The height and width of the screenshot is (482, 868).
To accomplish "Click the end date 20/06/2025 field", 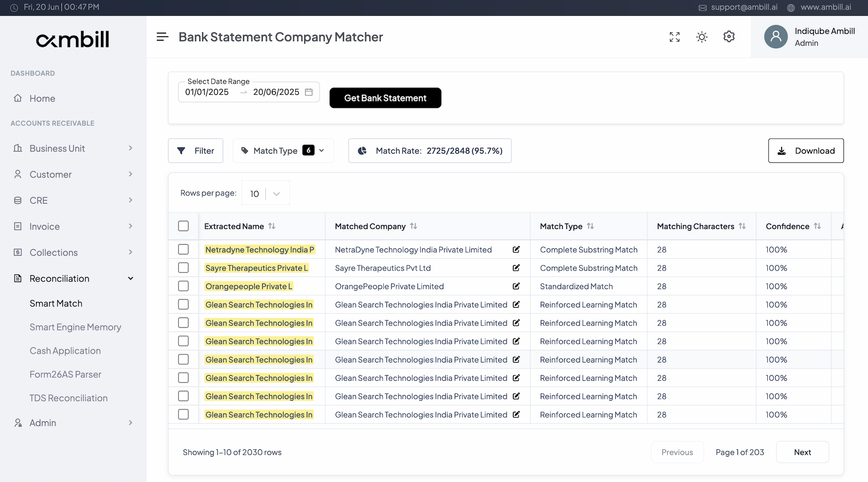I will (x=276, y=92).
